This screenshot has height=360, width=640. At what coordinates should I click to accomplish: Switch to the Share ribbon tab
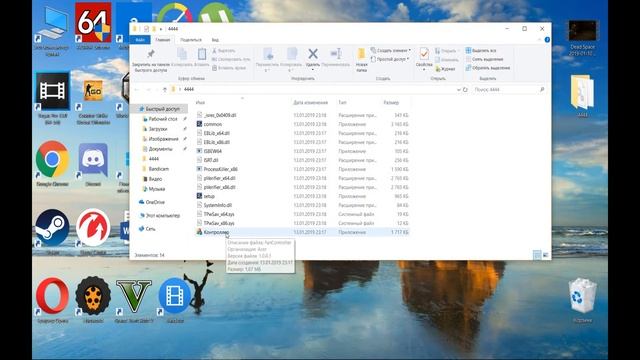pos(191,40)
